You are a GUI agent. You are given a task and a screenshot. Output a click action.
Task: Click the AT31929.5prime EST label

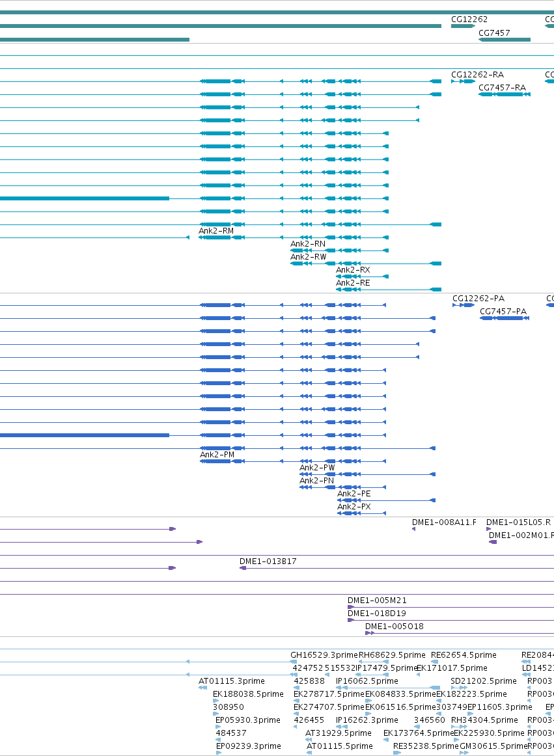(x=339, y=733)
